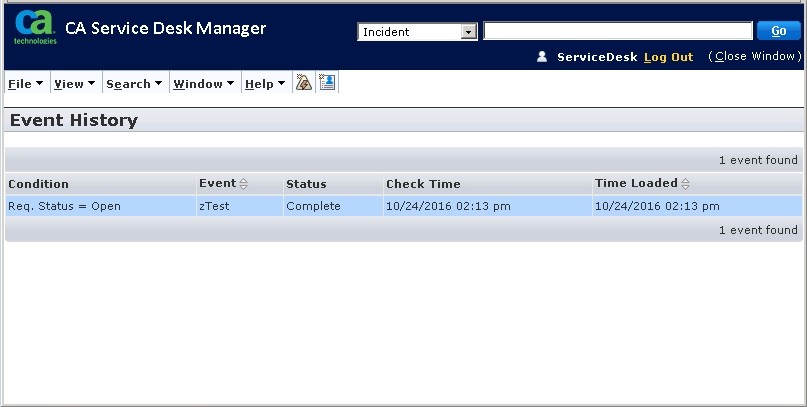This screenshot has width=807, height=407.
Task: Click the second toolbar icon beside Help
Action: point(326,83)
